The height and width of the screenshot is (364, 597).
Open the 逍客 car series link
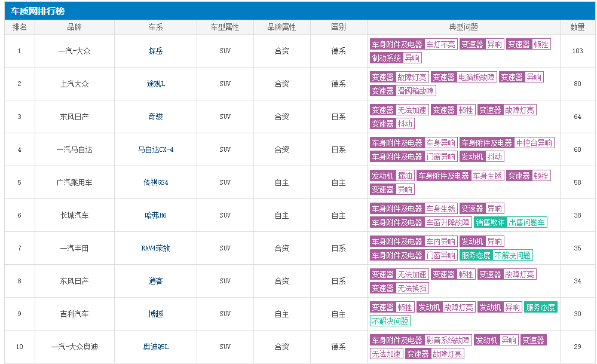[x=155, y=282]
